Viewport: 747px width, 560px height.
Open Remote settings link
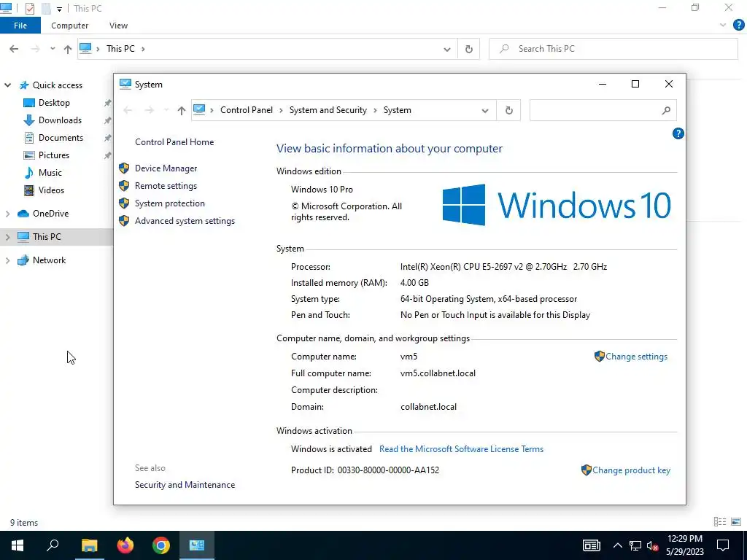click(166, 186)
